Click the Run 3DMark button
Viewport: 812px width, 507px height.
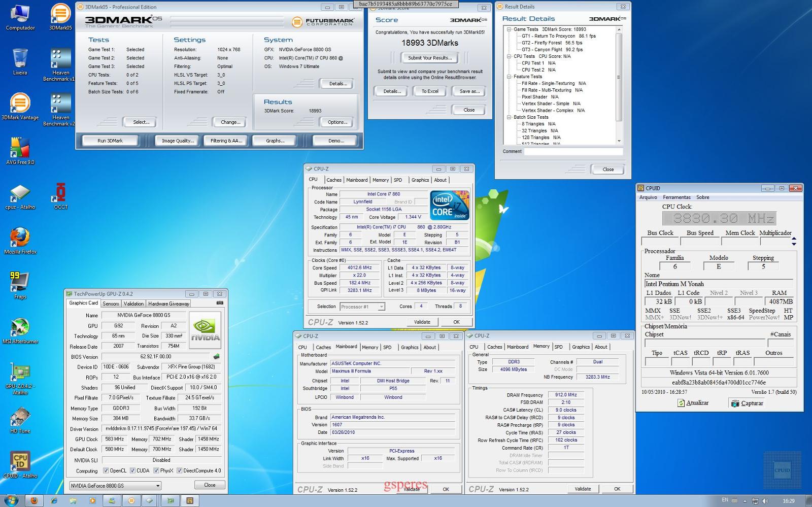[x=110, y=141]
